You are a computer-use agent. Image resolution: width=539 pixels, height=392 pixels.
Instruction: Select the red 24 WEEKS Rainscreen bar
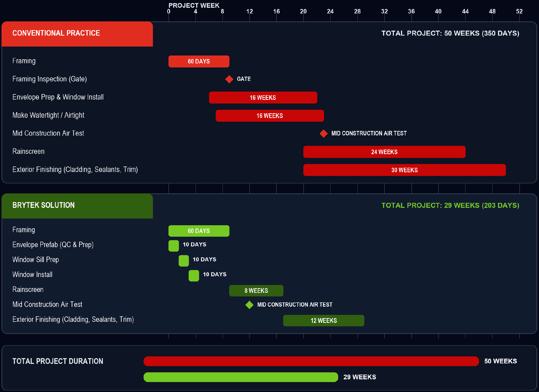pyautogui.click(x=384, y=152)
